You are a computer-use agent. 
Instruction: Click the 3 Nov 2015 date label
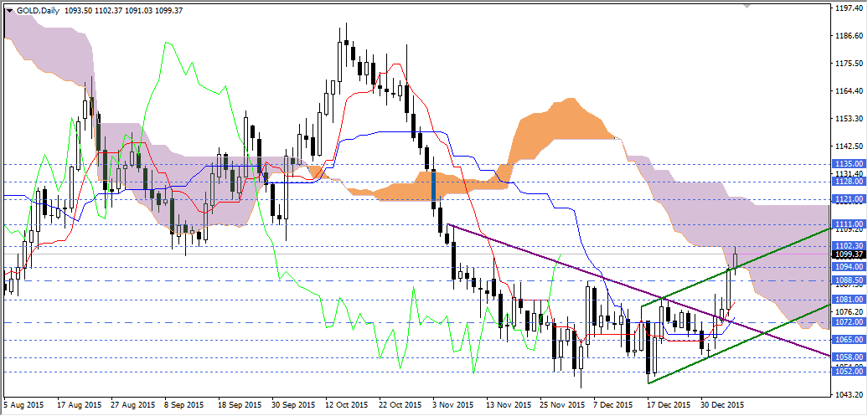tap(454, 404)
